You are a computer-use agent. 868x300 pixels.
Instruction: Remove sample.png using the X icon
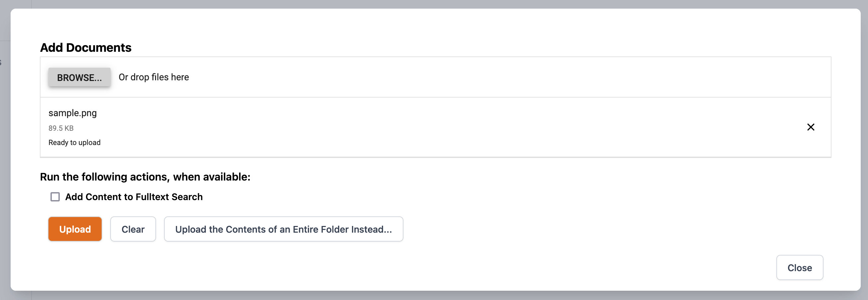pos(811,127)
